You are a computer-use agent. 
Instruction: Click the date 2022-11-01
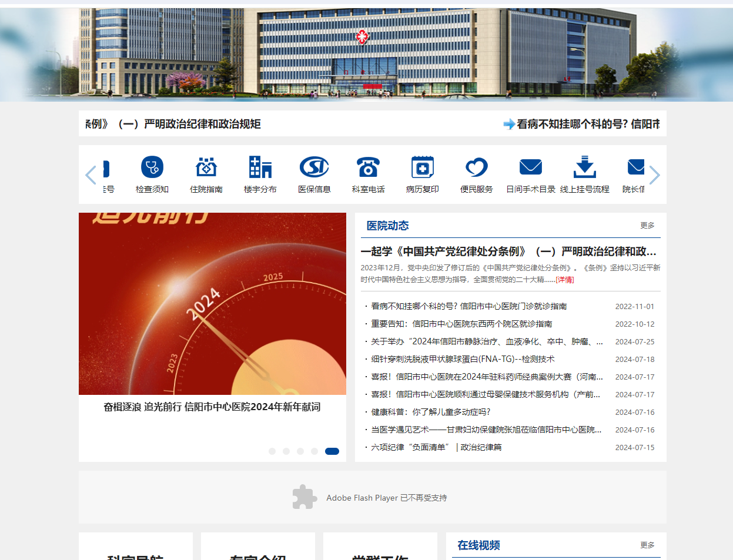point(635,306)
